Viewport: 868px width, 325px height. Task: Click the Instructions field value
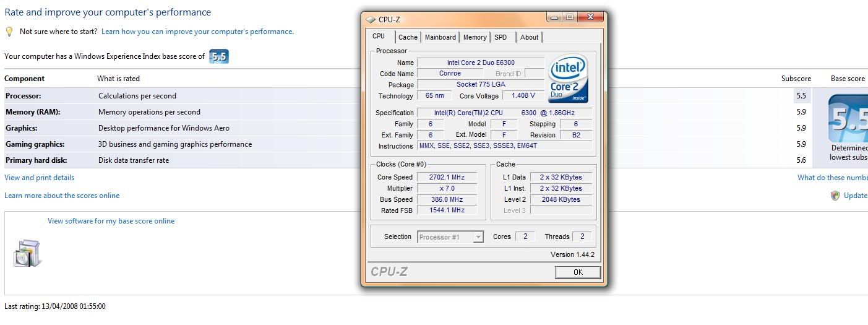(504, 146)
